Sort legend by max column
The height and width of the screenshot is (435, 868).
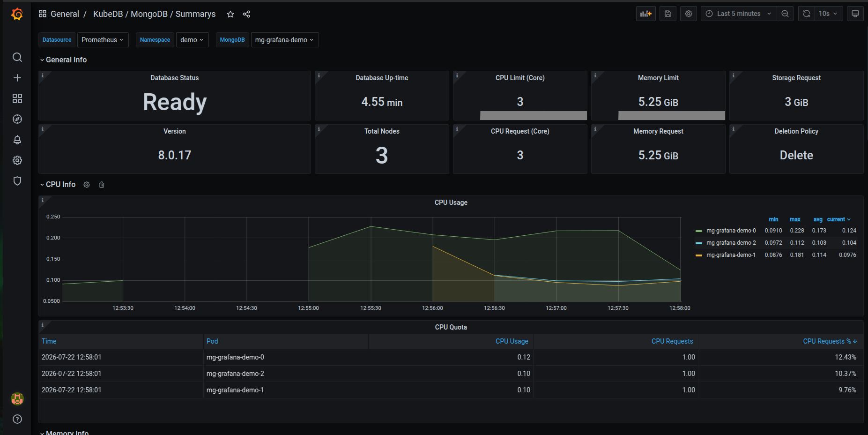[795, 219]
